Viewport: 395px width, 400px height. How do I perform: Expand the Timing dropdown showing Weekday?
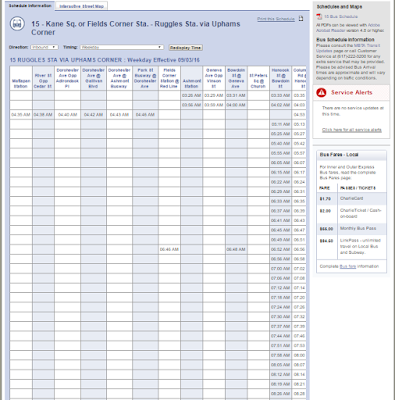(122, 47)
